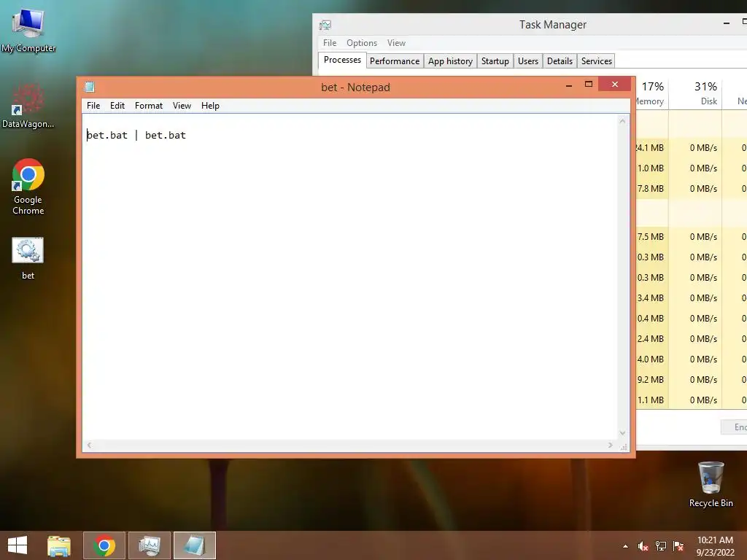Screen dimensions: 747x560
Task: Minimize the Task Manager window
Action: point(727,23)
